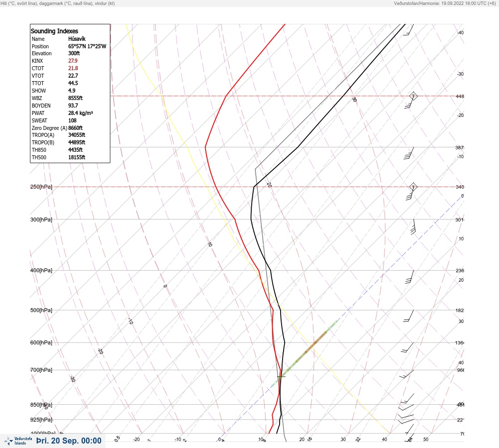Click the TH500 value 18155ft
499x448 pixels.
[x=77, y=157]
